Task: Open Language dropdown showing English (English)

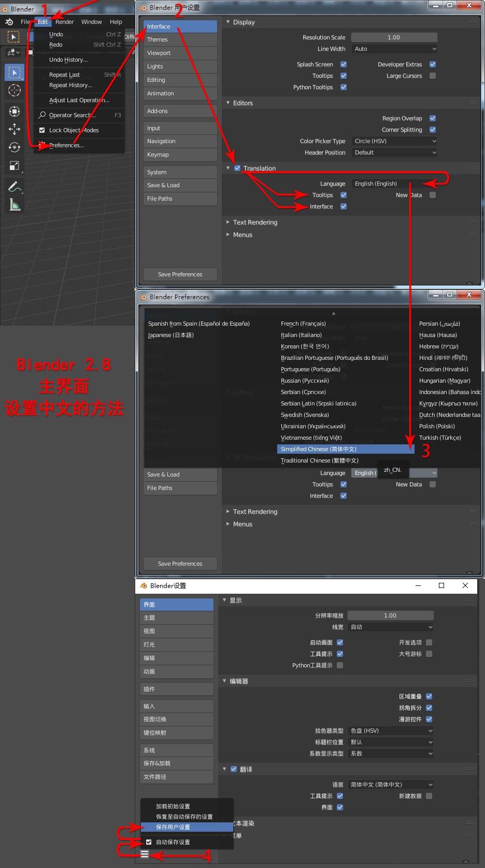Action: click(394, 184)
